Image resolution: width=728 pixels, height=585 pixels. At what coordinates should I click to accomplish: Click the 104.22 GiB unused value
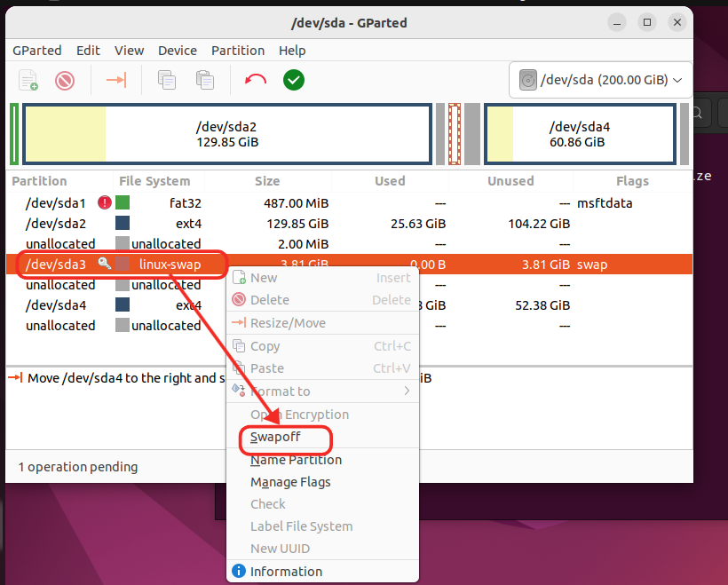coord(539,224)
